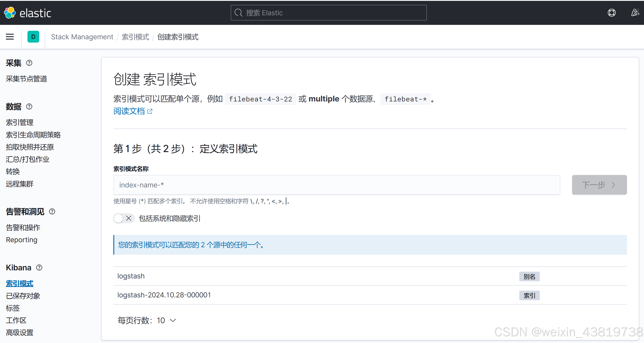
Task: Click help icon beside 数据 heading
Action: point(29,106)
